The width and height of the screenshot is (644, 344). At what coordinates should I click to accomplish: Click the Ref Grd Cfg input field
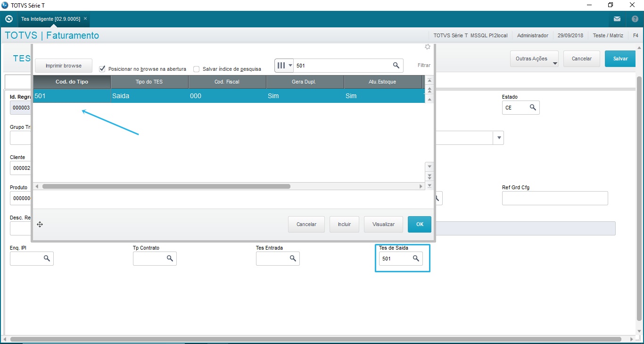pyautogui.click(x=555, y=198)
